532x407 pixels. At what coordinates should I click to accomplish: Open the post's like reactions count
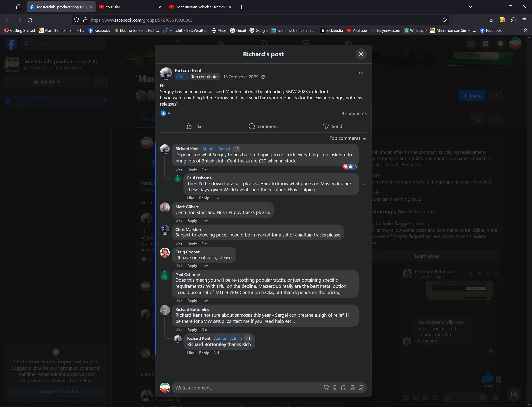[166, 113]
